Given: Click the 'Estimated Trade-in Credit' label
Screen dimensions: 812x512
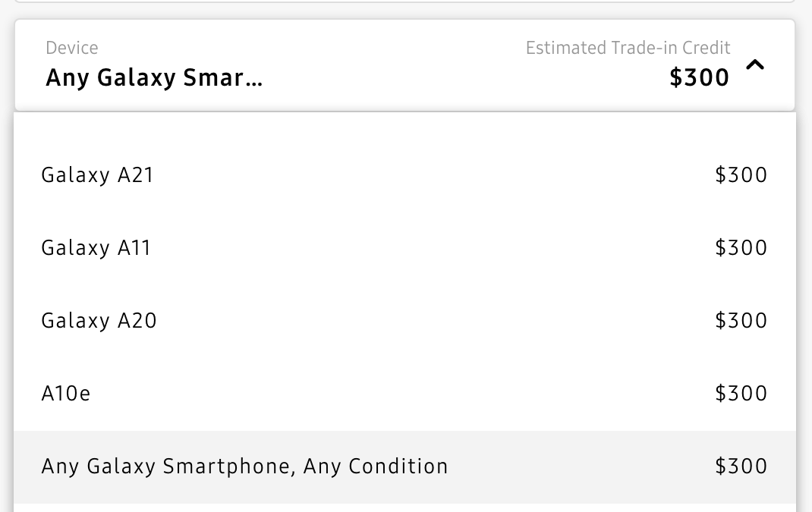Looking at the screenshot, I should [628, 49].
